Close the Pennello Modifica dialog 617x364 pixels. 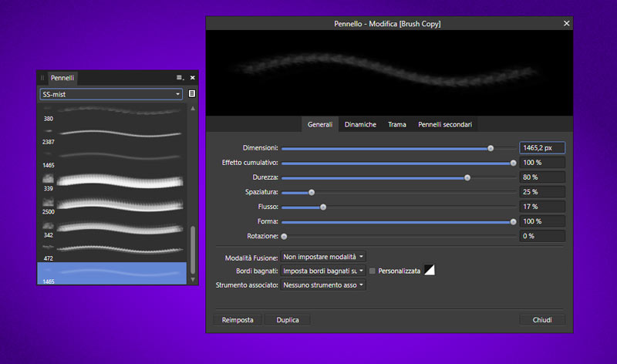[x=566, y=24]
